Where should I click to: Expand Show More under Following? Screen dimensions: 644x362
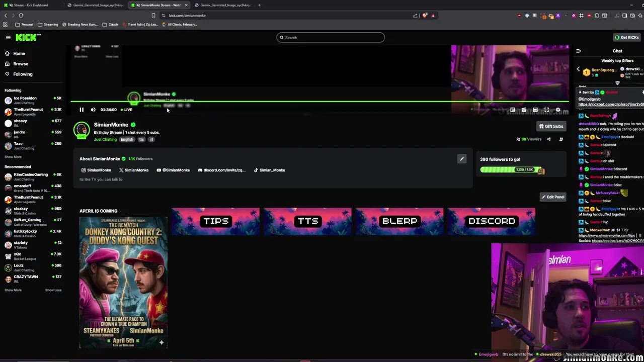[x=13, y=157]
